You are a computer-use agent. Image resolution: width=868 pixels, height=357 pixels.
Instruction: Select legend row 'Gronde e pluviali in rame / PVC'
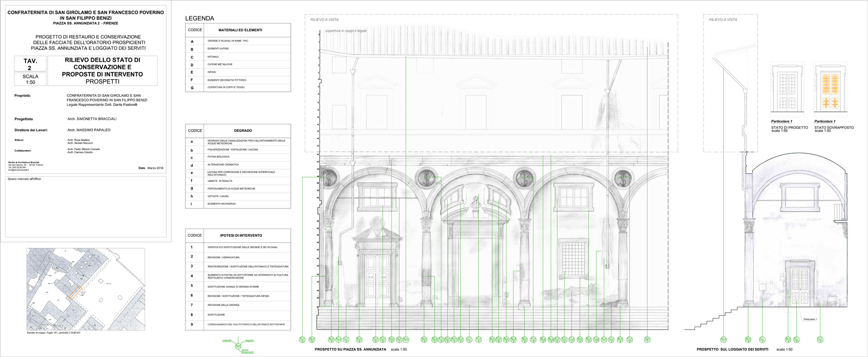coord(238,41)
